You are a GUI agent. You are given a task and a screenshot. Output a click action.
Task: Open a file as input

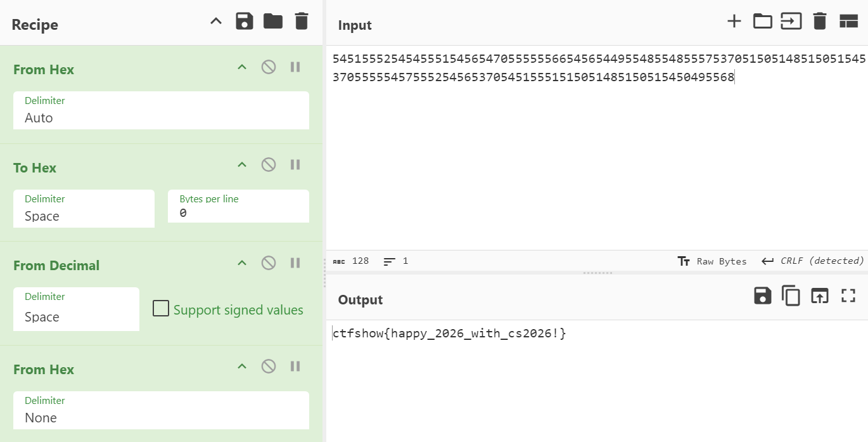[762, 22]
